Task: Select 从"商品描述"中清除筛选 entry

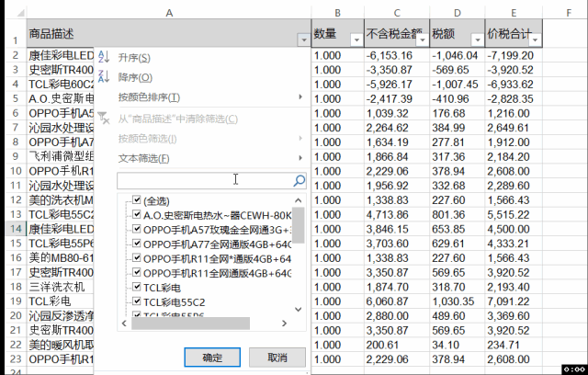Action: (177, 119)
